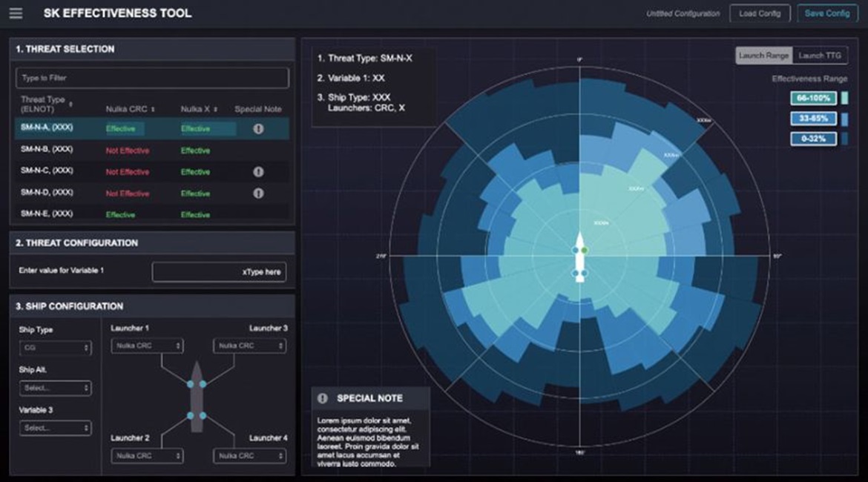
Task: Click the white ship icon at radar center
Action: (x=579, y=257)
